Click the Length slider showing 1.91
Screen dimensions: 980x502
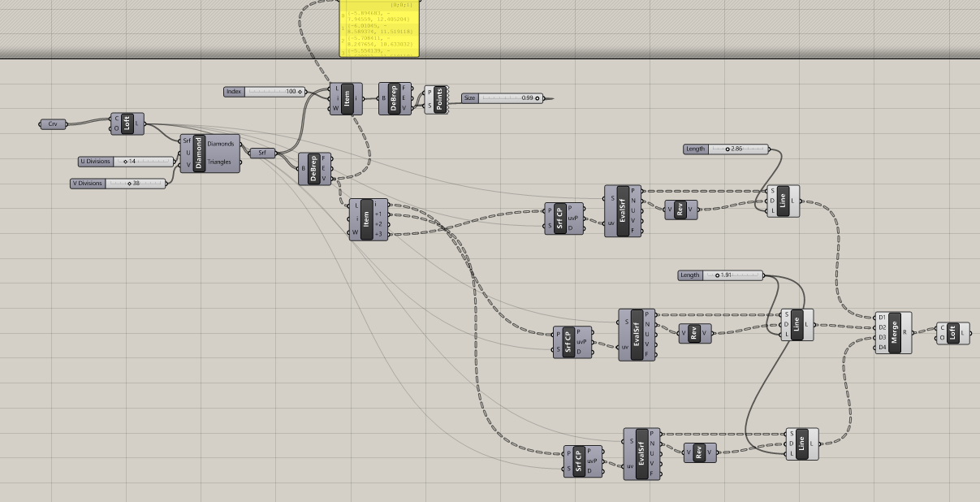(732, 275)
